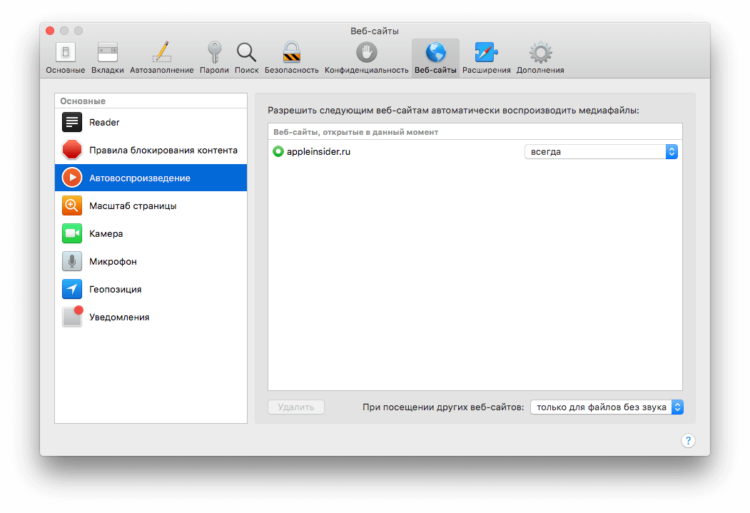Click the appleinsider.ru favicon
The image size is (750, 513).
click(278, 152)
